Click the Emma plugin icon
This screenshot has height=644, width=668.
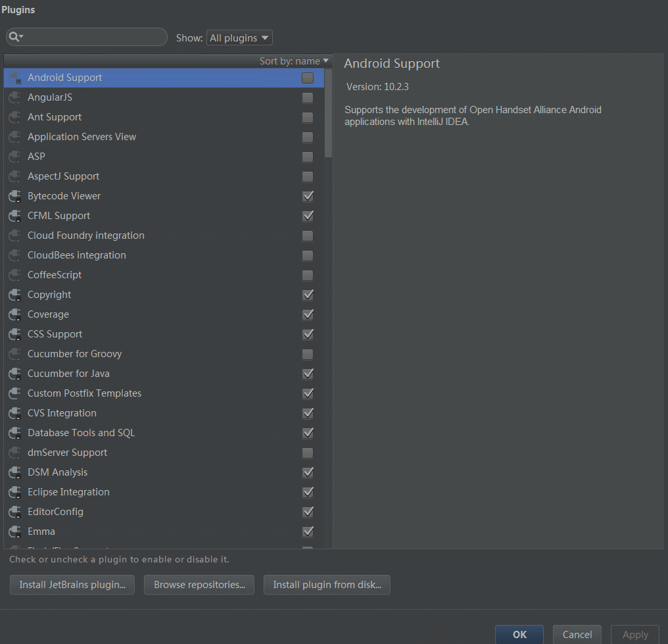[x=14, y=532]
